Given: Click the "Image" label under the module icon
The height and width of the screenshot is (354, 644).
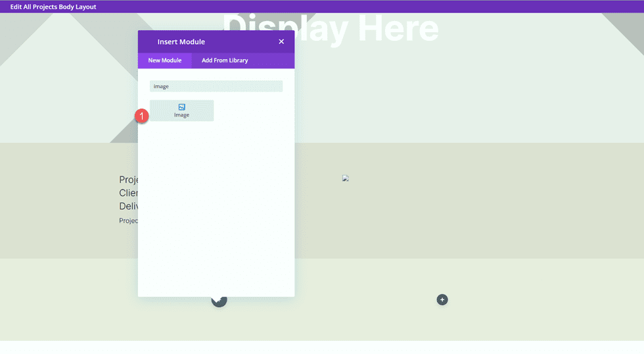Looking at the screenshot, I should click(181, 115).
